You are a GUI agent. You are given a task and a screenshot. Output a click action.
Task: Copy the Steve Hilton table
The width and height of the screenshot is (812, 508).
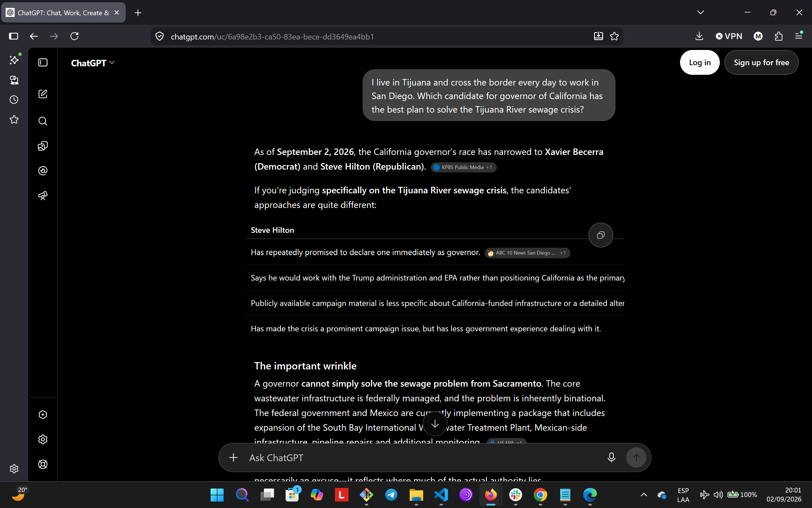pos(601,235)
